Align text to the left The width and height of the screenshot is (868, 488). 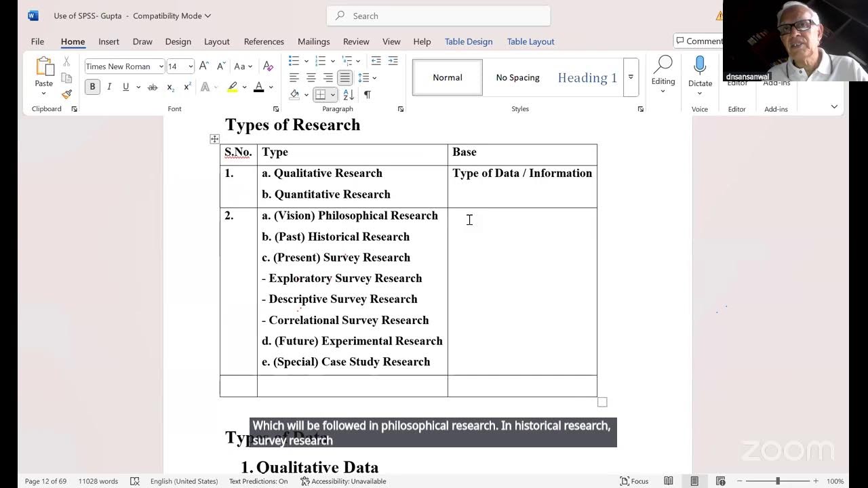click(294, 77)
